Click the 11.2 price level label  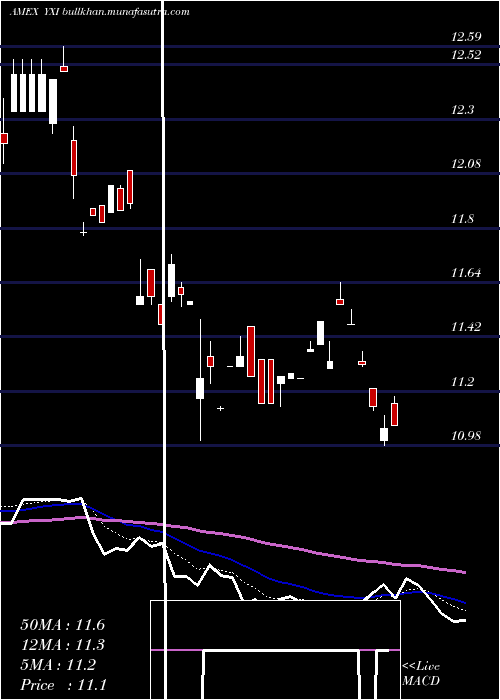462,382
